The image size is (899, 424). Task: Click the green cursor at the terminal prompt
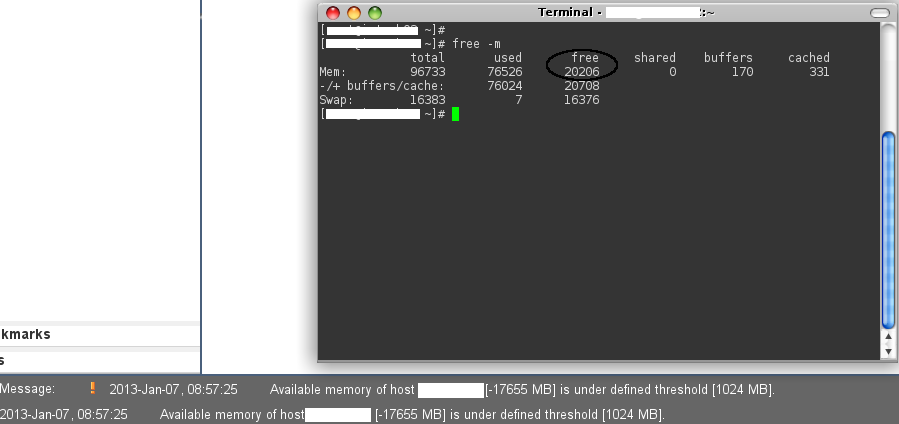455,115
